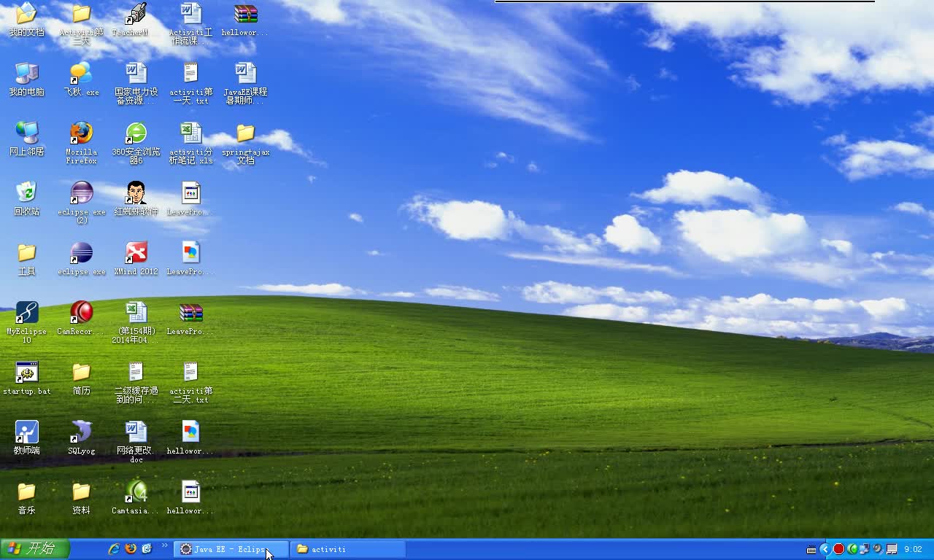Viewport: 934px width, 560px height.
Task: Open the network connection tray icon
Action: (865, 549)
